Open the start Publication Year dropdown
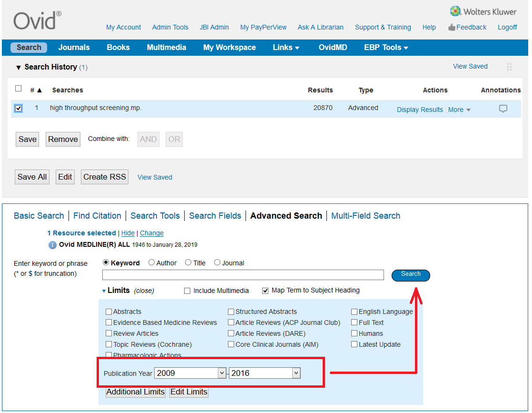The width and height of the screenshot is (532, 413). coord(222,373)
